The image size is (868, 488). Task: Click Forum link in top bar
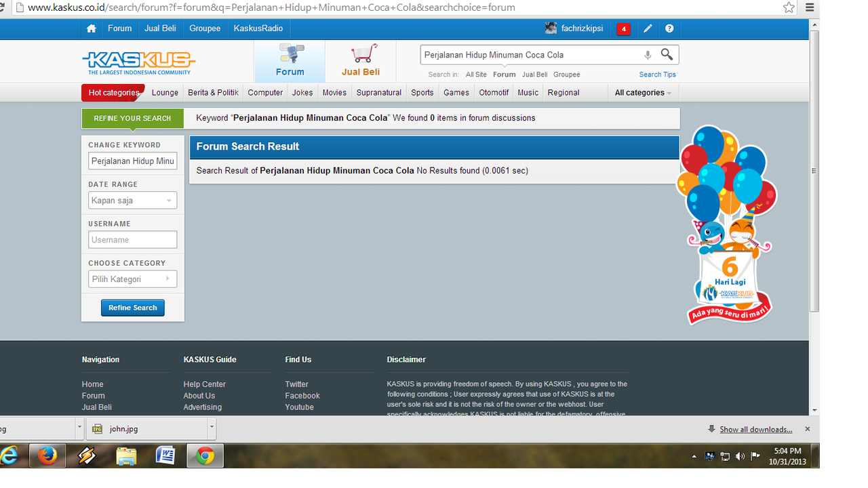click(x=119, y=28)
